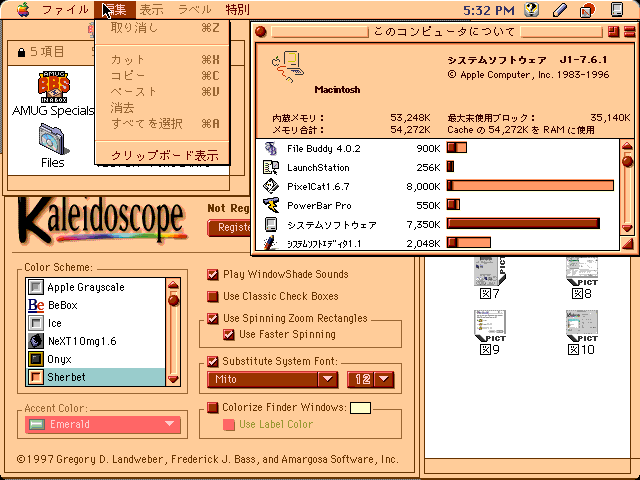Screen dimensions: 640x480
Task: Click the application list scroll up arrow
Action: (x=627, y=146)
